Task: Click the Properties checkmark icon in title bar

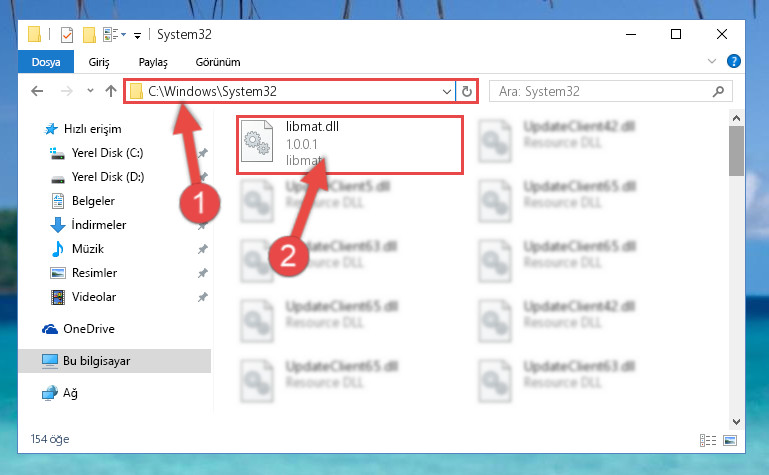Action: [x=67, y=34]
